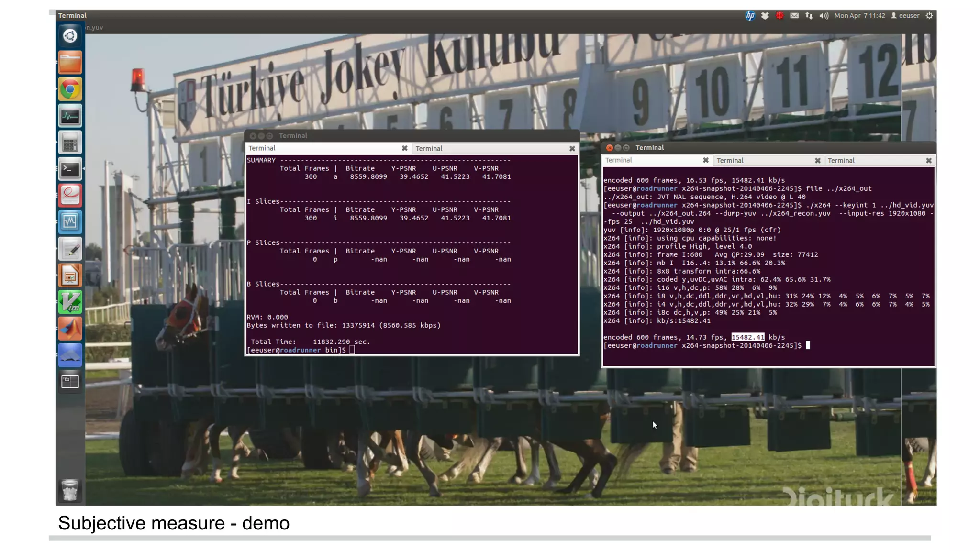Click the Terminal launcher icon

coord(70,169)
